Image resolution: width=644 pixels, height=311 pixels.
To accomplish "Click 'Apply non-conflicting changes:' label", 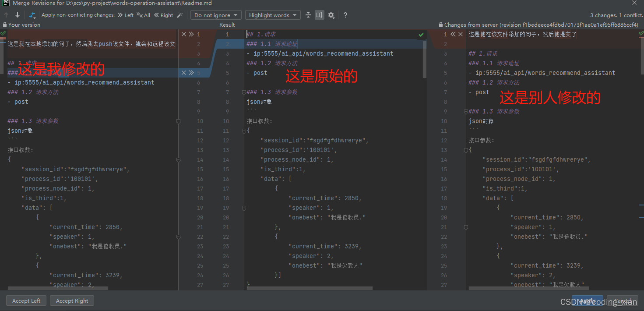I will 78,15.
